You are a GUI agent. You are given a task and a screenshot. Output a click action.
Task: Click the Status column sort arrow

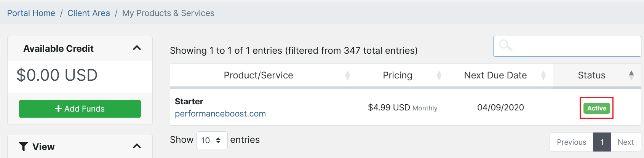(631, 75)
